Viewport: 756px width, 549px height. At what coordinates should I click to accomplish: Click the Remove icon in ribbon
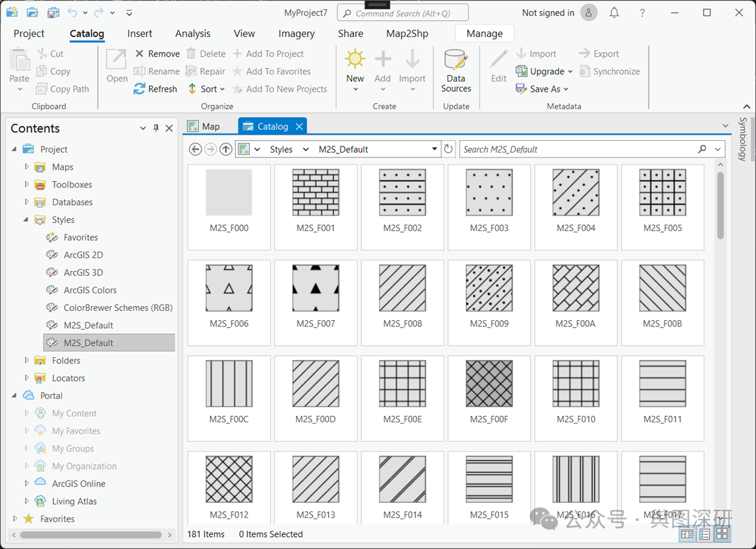[139, 54]
